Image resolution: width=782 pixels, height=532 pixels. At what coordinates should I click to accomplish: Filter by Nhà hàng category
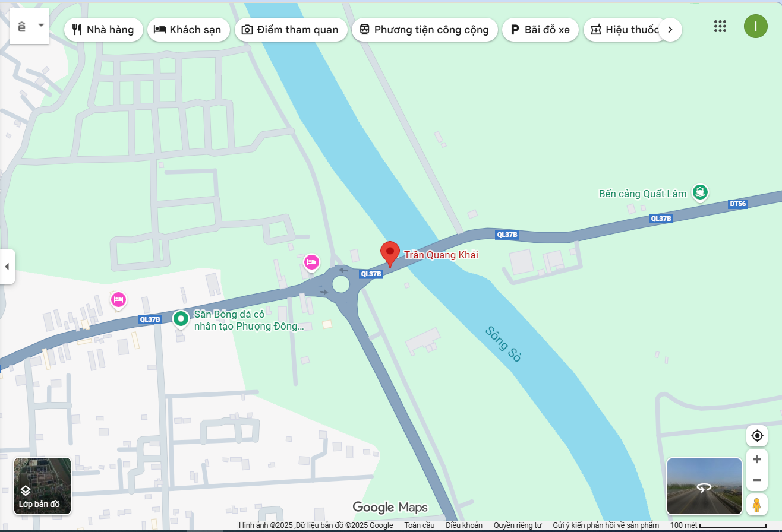[103, 30]
